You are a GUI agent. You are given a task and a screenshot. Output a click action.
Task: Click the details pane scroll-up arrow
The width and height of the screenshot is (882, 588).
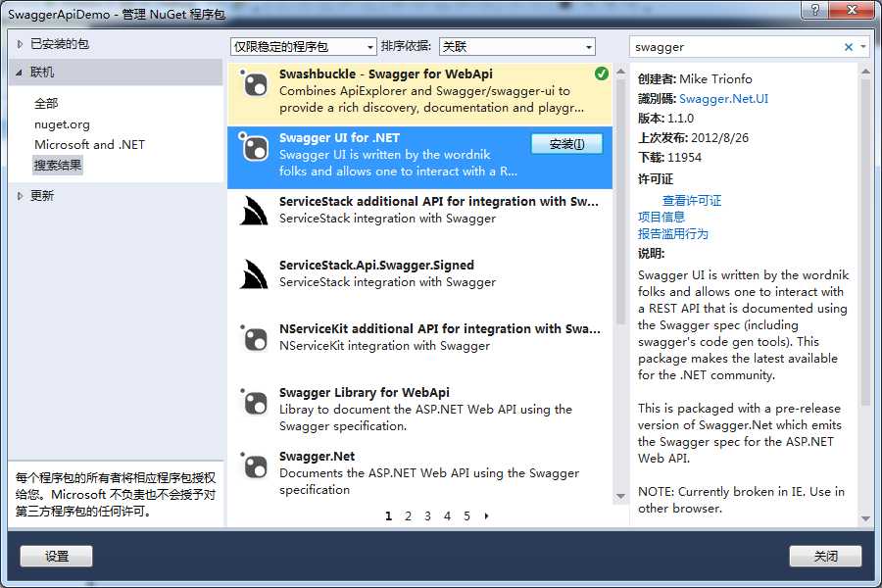[x=865, y=72]
